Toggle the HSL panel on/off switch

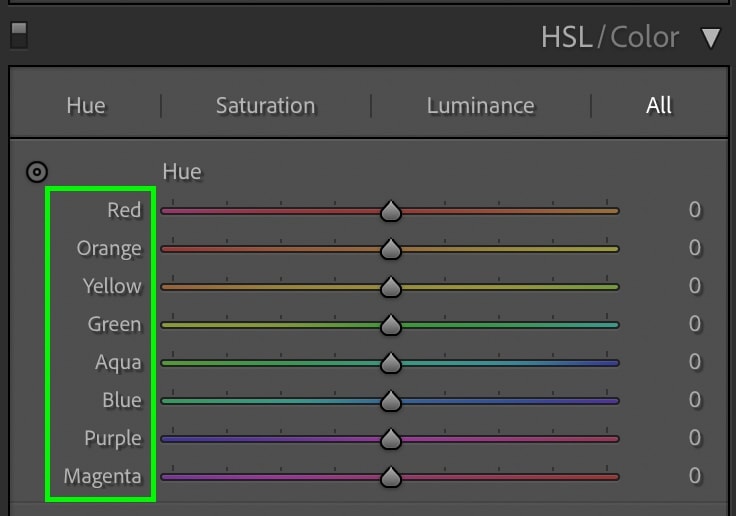tap(19, 35)
